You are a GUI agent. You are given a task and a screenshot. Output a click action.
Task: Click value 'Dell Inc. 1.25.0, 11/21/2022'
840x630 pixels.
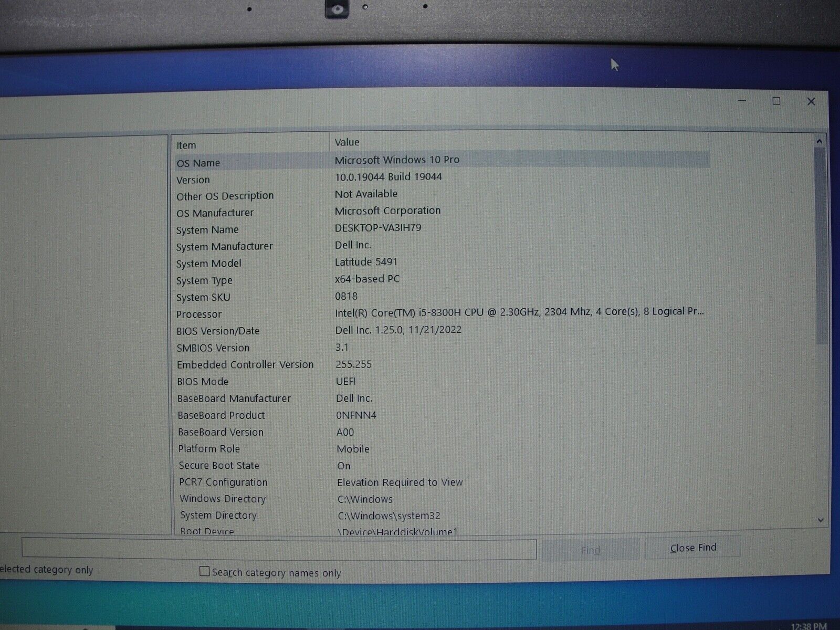coord(398,330)
